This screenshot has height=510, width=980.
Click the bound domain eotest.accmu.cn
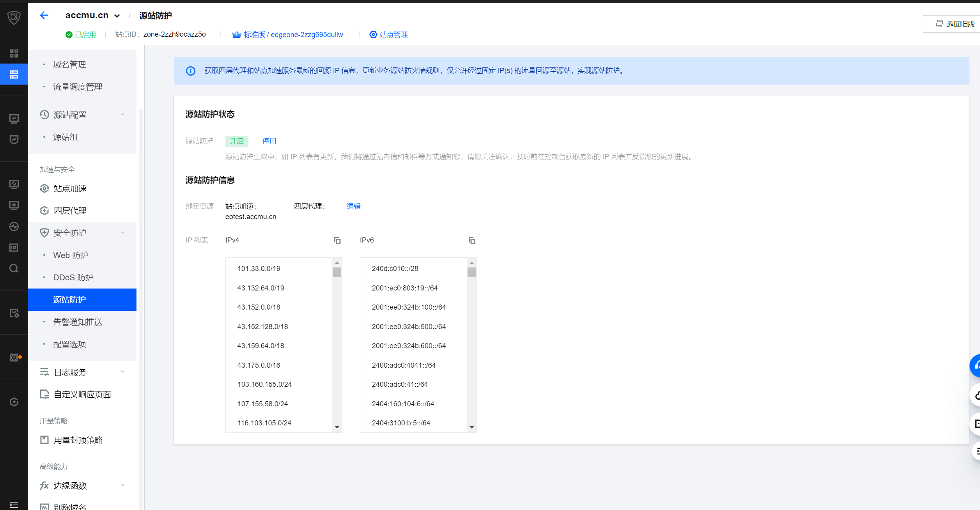(251, 217)
